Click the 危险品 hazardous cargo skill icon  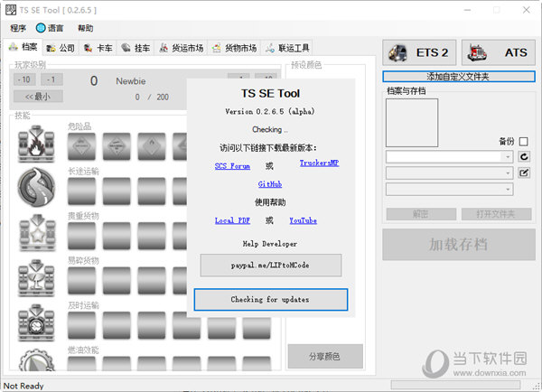point(36,144)
